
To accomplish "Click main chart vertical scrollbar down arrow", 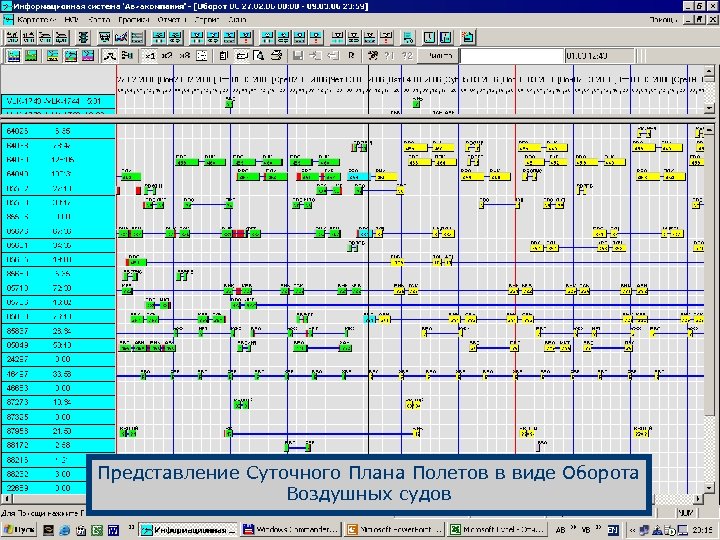I will coord(709,488).
